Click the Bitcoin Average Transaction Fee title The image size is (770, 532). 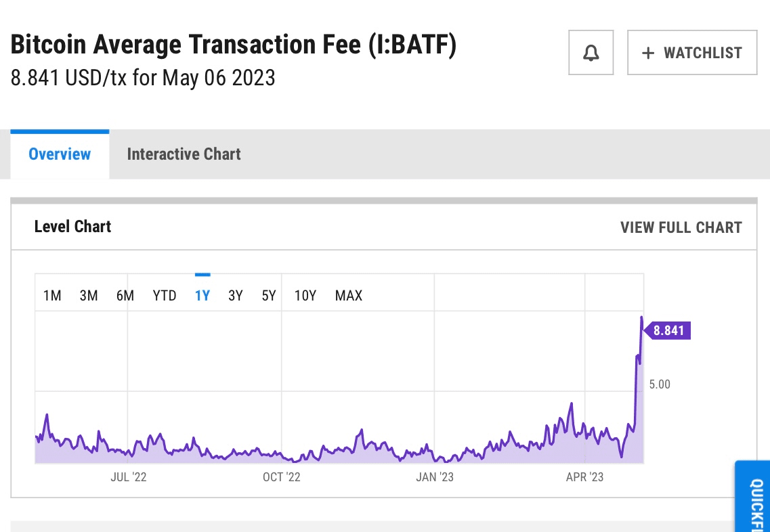233,44
